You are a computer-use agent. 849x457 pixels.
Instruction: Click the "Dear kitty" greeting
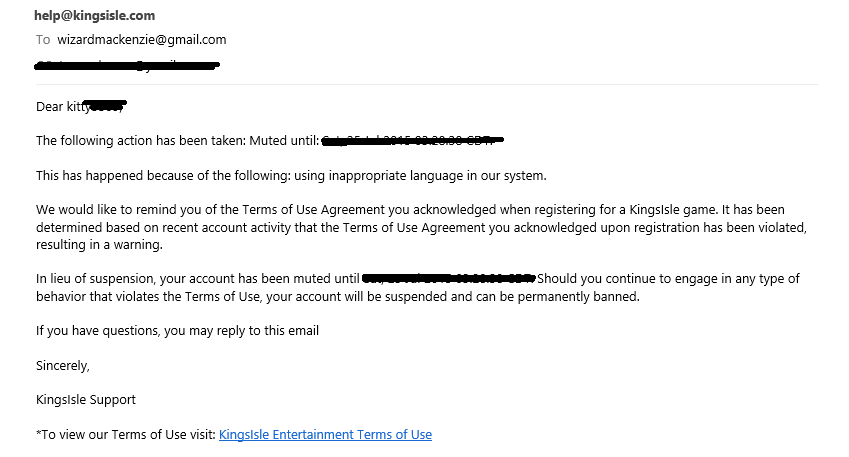[x=63, y=107]
